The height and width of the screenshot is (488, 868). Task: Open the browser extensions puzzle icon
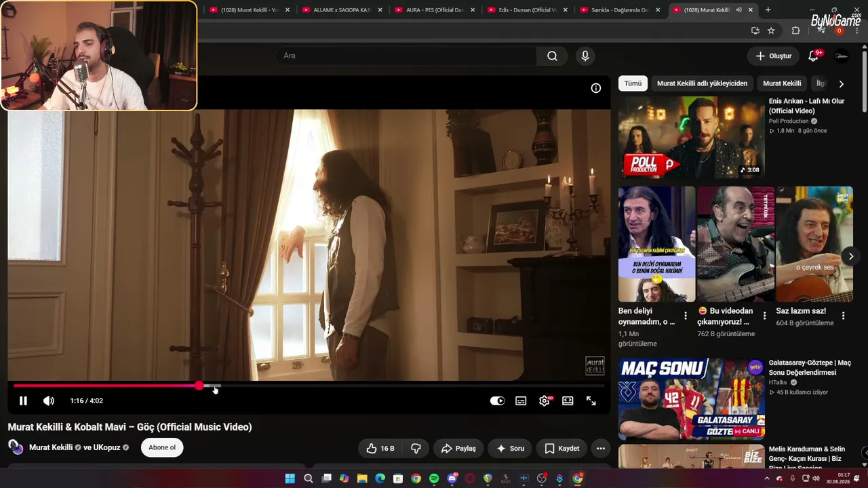pyautogui.click(x=796, y=30)
